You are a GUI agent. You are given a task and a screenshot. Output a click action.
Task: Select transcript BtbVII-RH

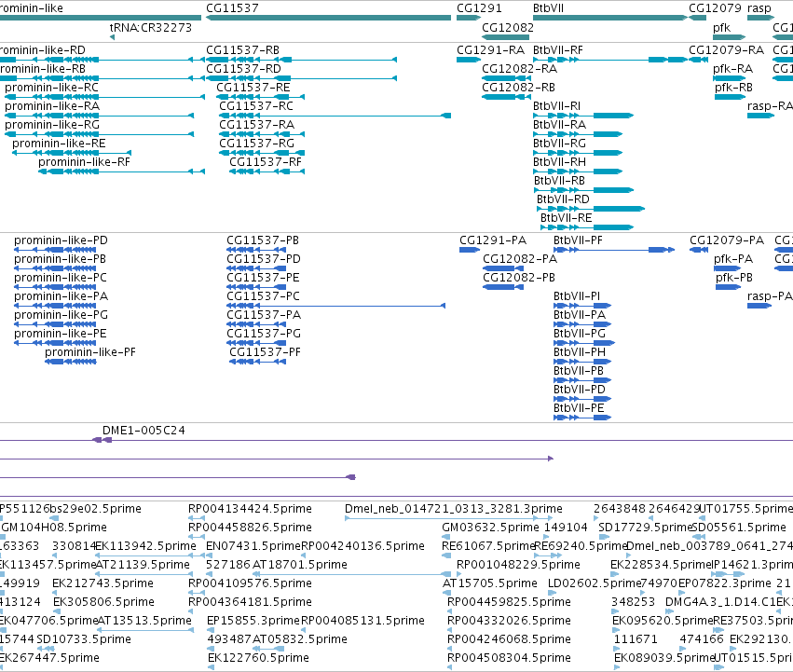559,162
